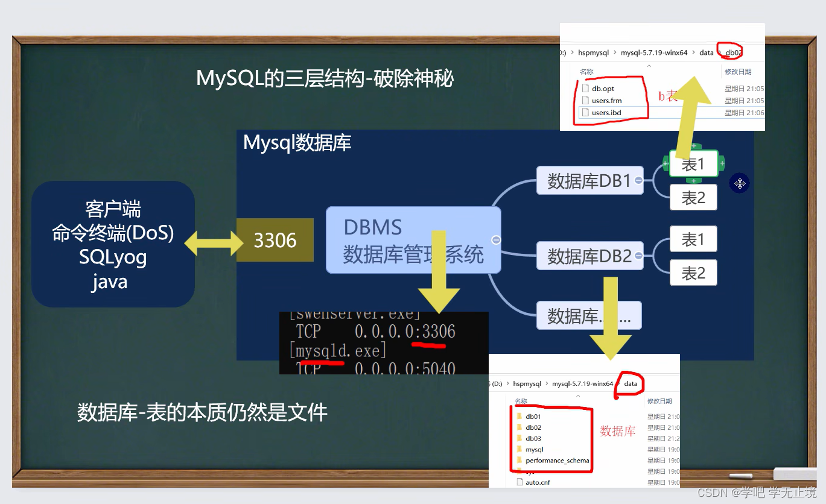Select 表1 node under 数据库DB2

(693, 239)
